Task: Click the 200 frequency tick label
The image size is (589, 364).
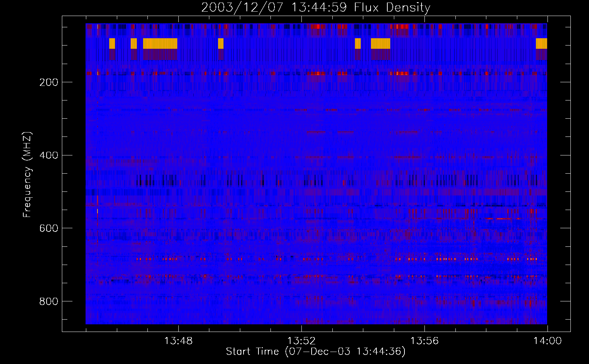Action: 49,82
